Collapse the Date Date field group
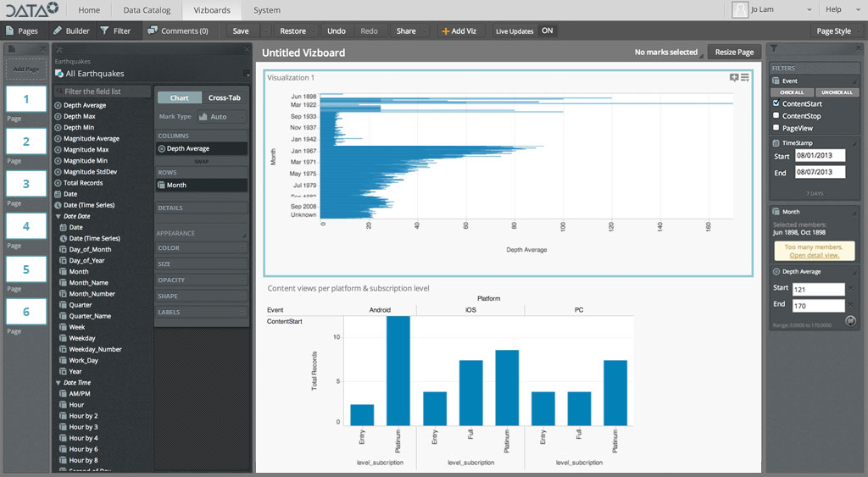This screenshot has width=868, height=477. 59,217
